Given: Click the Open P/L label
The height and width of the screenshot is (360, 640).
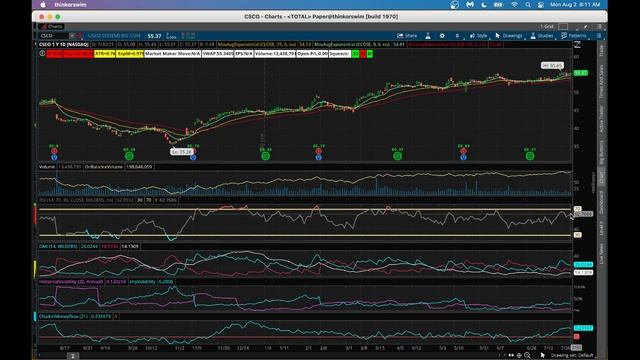Looking at the screenshot, I should [313, 53].
